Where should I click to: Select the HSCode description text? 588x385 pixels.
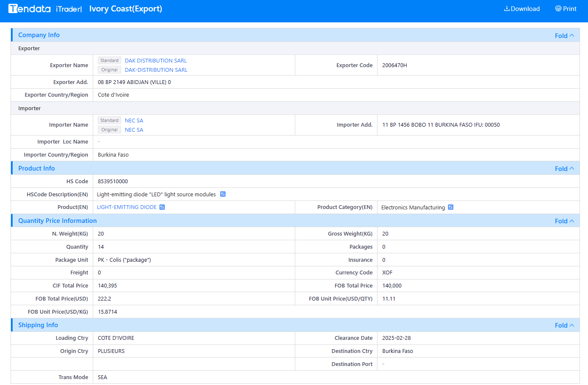point(156,195)
